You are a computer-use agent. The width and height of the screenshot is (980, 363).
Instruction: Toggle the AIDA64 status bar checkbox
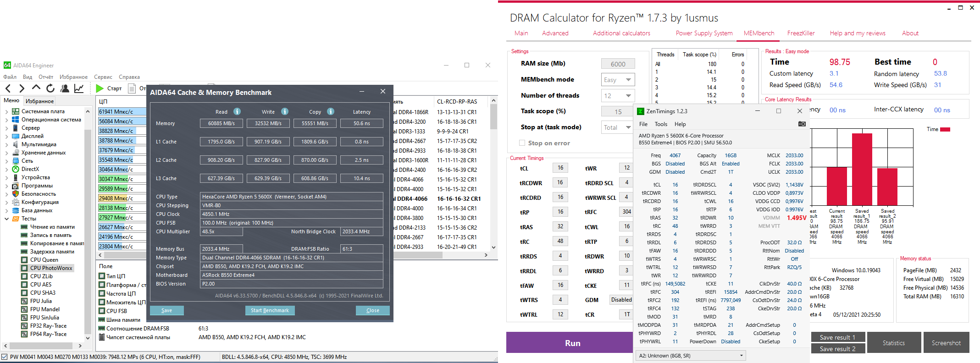pos(5,357)
